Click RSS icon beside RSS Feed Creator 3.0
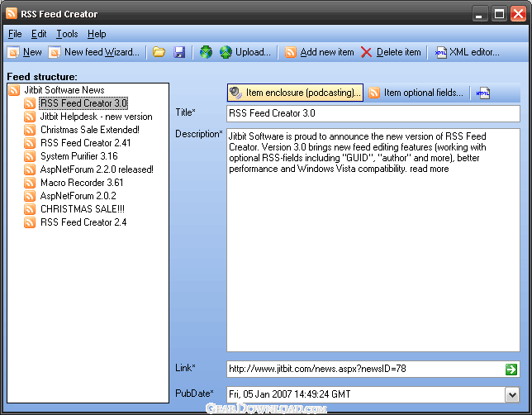Screen dimensions: 532x415 coord(30,103)
